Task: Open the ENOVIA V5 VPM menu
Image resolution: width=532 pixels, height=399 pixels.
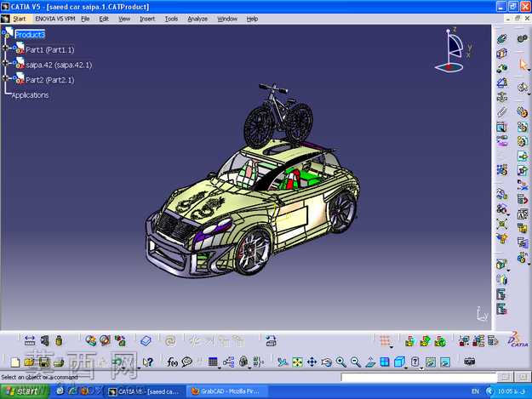Action: click(x=55, y=19)
